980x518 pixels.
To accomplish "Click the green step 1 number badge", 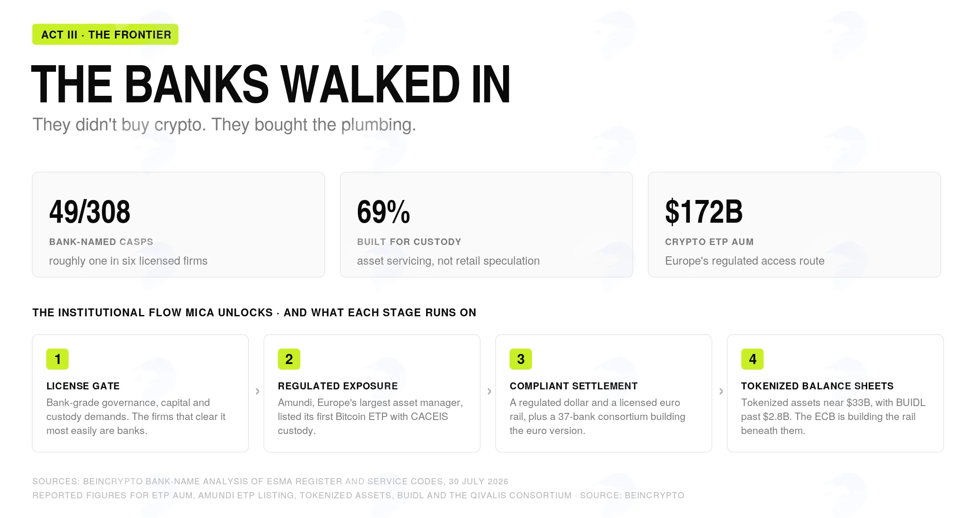I will pos(57,359).
